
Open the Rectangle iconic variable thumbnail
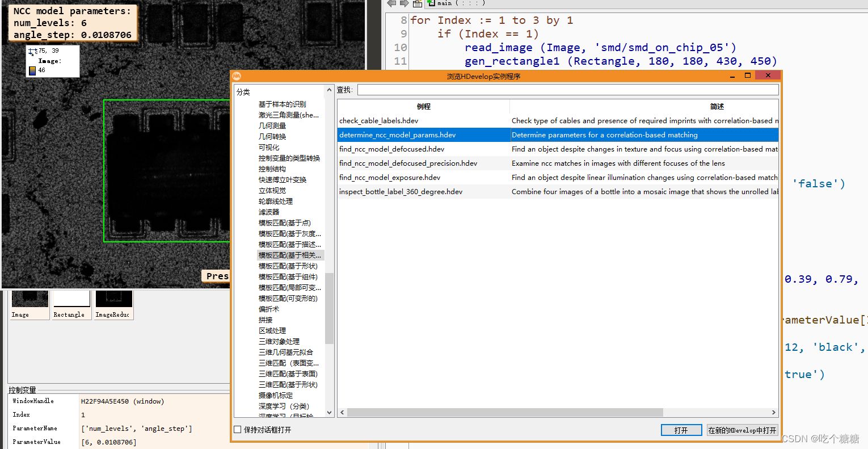coord(71,305)
